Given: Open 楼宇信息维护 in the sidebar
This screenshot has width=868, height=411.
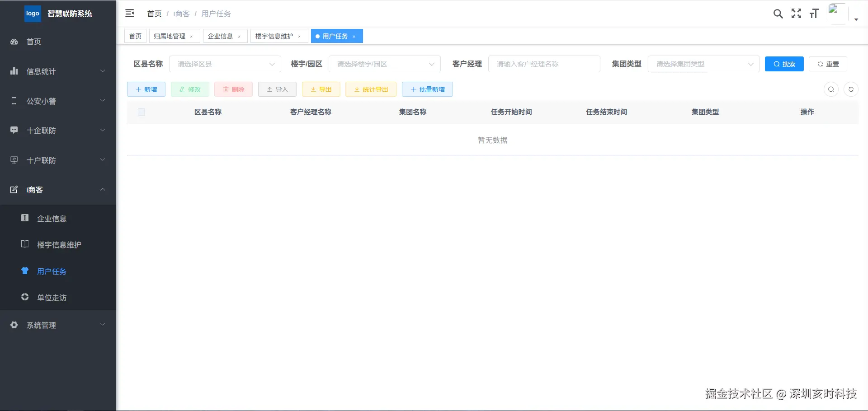Looking at the screenshot, I should (x=58, y=245).
